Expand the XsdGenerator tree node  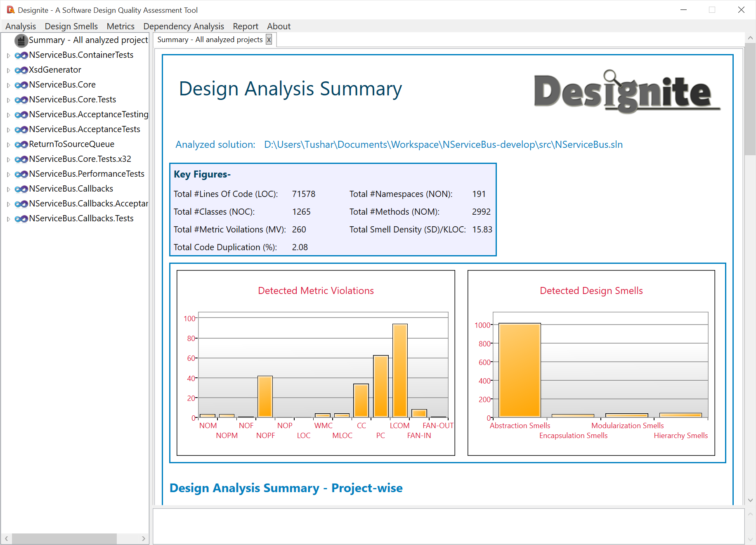click(8, 70)
